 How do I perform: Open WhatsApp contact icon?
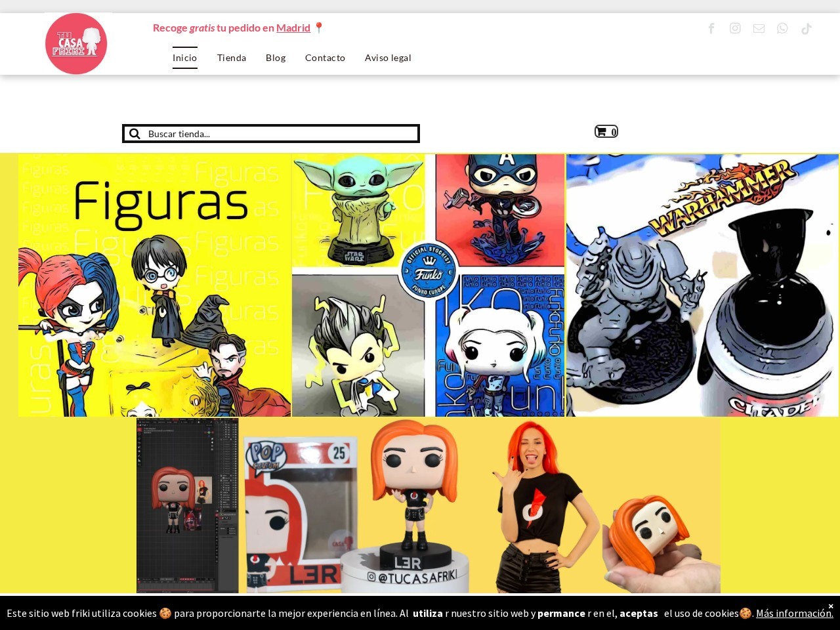coord(782,28)
